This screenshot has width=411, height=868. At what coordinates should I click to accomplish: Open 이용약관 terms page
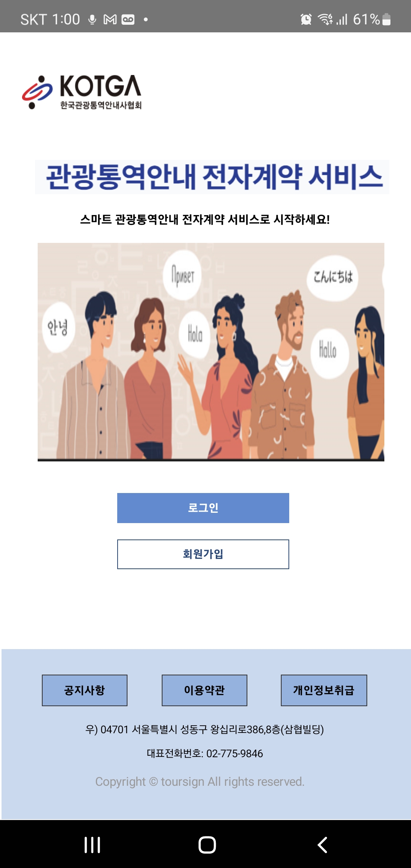[204, 690]
